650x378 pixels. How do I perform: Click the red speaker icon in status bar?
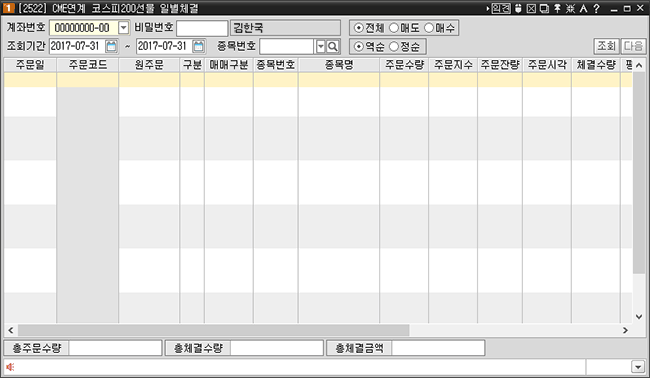[x=10, y=366]
